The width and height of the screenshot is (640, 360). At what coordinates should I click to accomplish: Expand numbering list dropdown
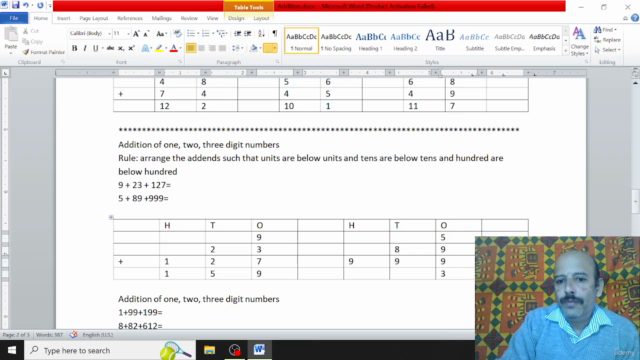point(213,33)
